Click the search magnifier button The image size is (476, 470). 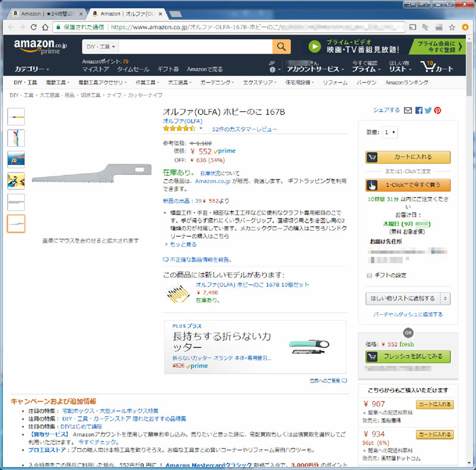tap(281, 47)
